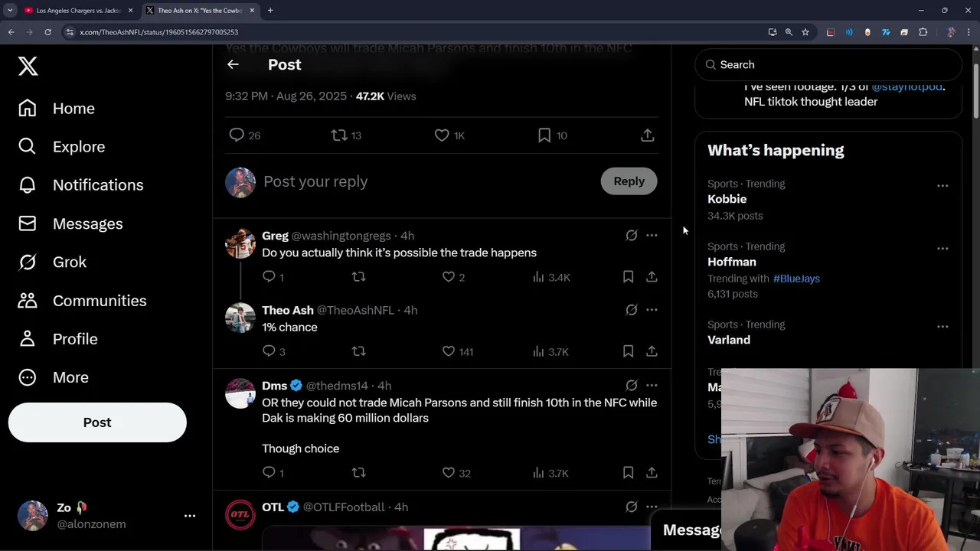Open browser extensions puzzle icon

pos(923,32)
